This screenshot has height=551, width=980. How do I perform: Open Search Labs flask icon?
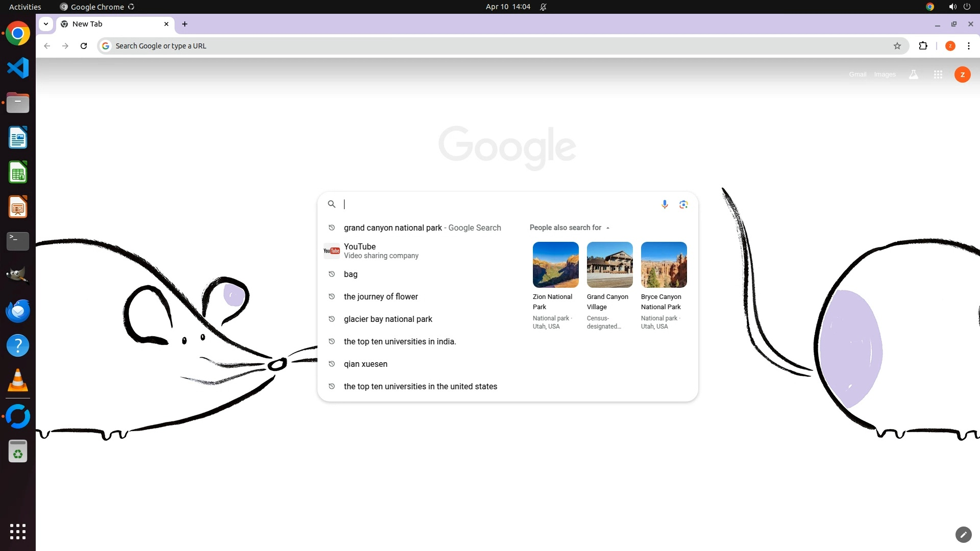(x=914, y=74)
